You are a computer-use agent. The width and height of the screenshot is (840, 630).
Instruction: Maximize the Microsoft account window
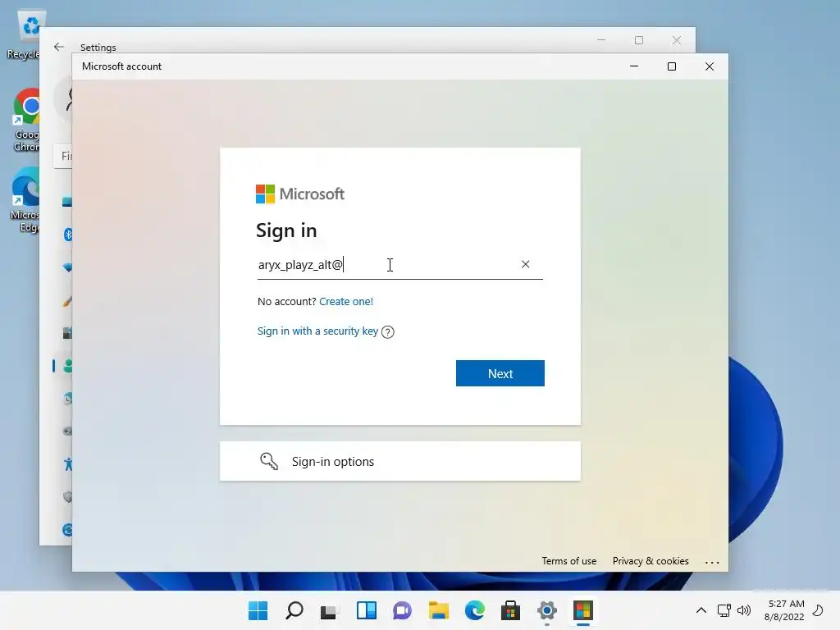click(671, 66)
